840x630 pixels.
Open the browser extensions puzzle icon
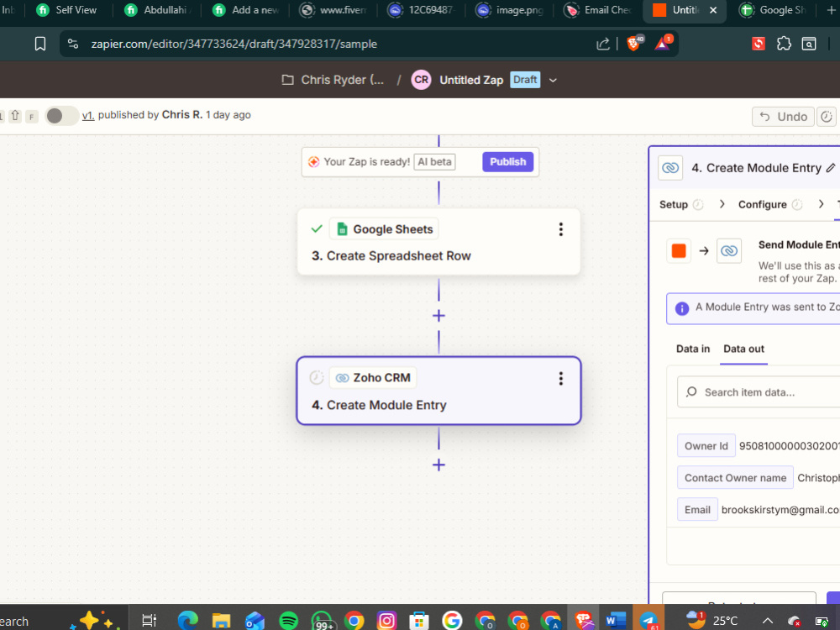(784, 44)
